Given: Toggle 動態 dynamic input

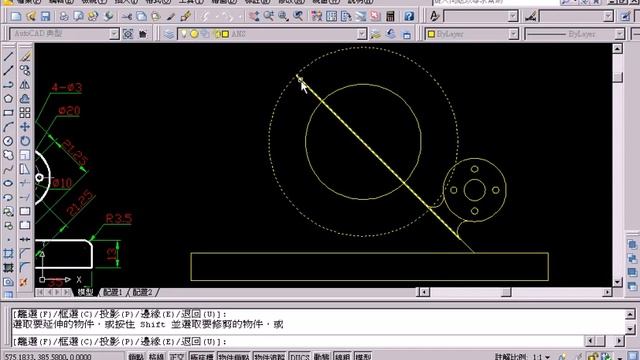Looking at the screenshot, I should [322, 356].
